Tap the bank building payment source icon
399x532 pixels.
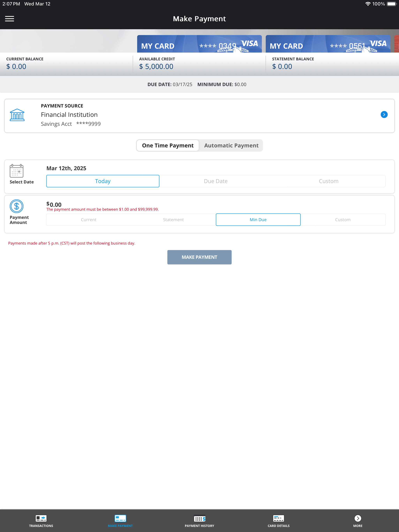17,115
